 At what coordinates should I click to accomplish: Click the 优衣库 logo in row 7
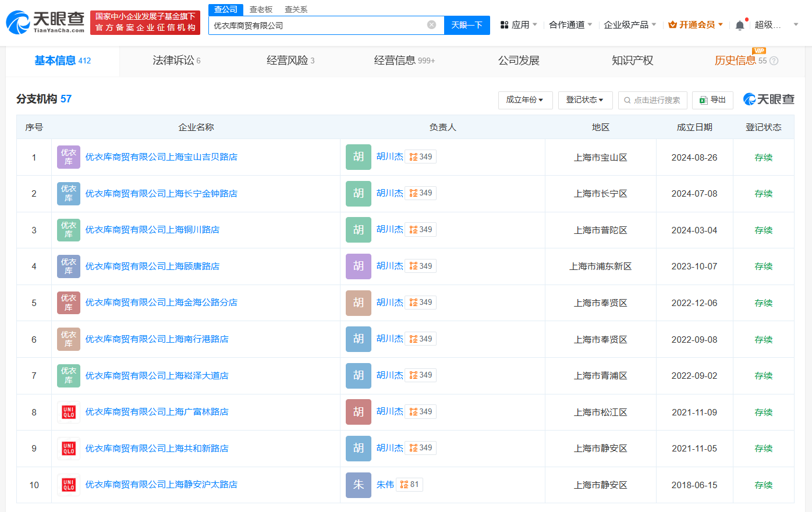pyautogui.click(x=69, y=375)
